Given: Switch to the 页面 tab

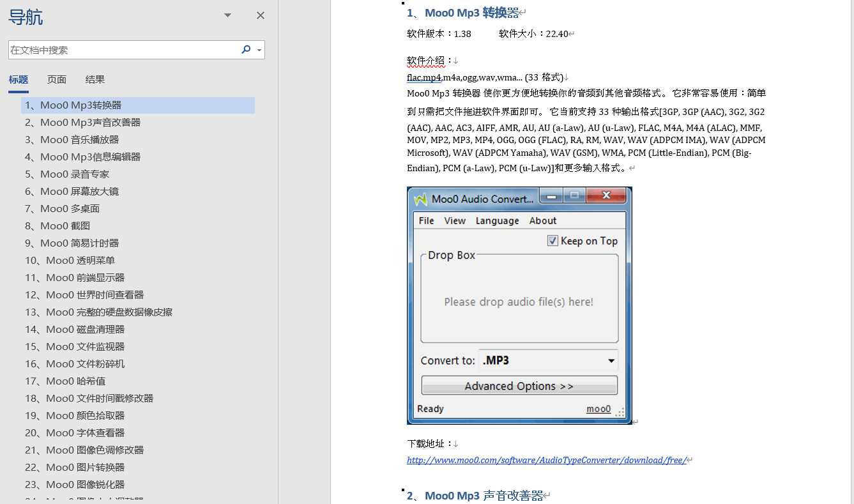Looking at the screenshot, I should click(x=57, y=80).
